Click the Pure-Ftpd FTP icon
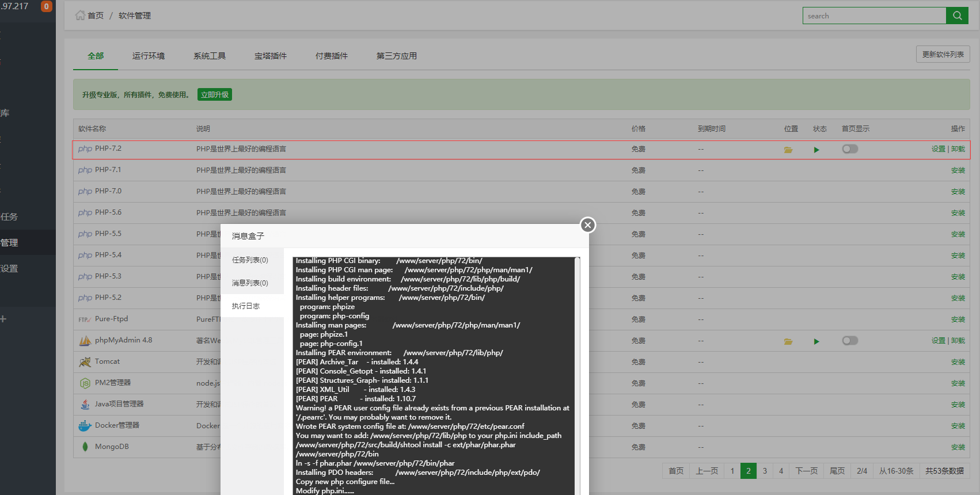Image resolution: width=980 pixels, height=495 pixels. pyautogui.click(x=85, y=319)
